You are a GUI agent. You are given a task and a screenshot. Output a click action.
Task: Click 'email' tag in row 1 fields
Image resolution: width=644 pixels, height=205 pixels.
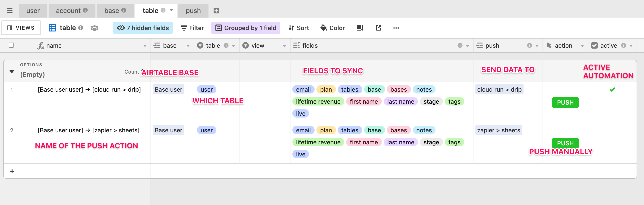303,89
